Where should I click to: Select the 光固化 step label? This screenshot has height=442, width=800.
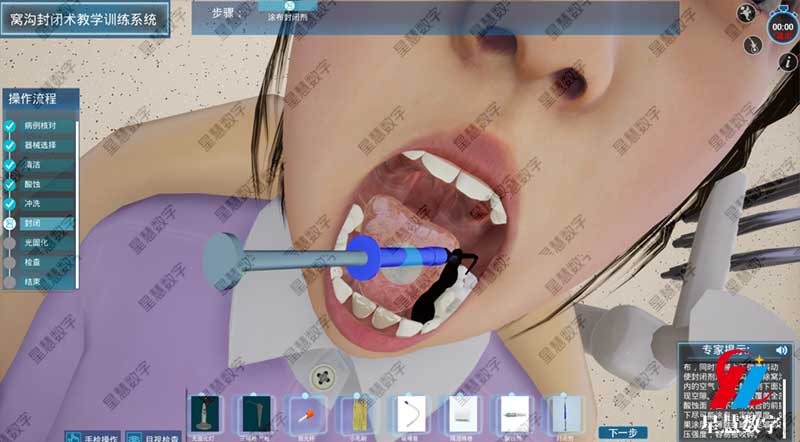[36, 243]
